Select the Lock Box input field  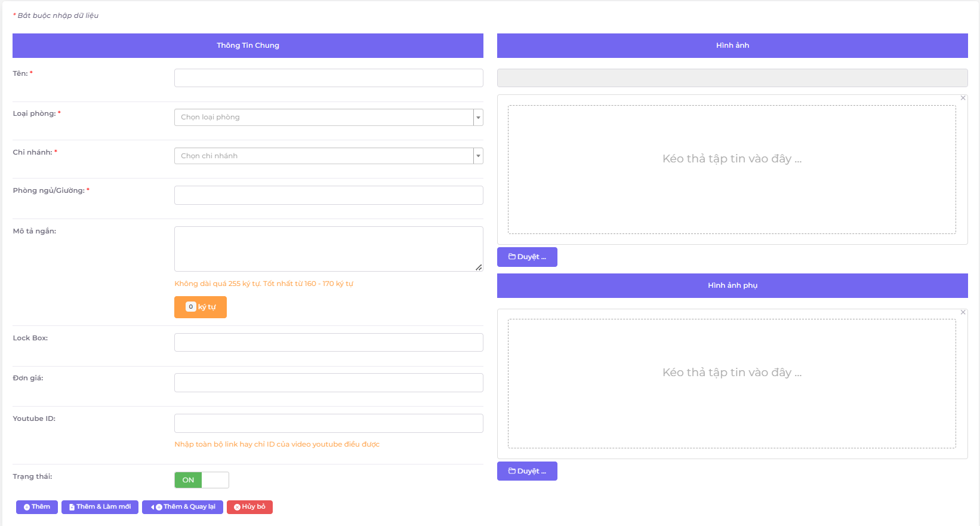pyautogui.click(x=328, y=343)
